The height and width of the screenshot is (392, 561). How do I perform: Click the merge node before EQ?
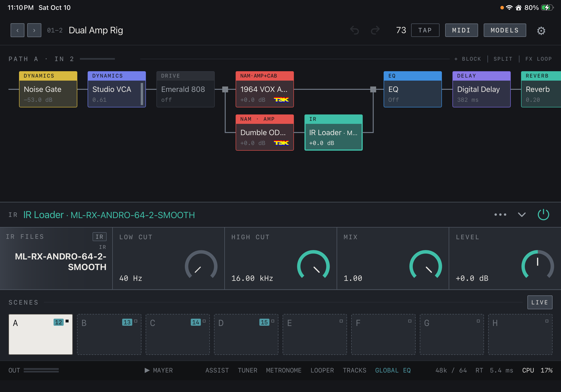[x=373, y=90]
